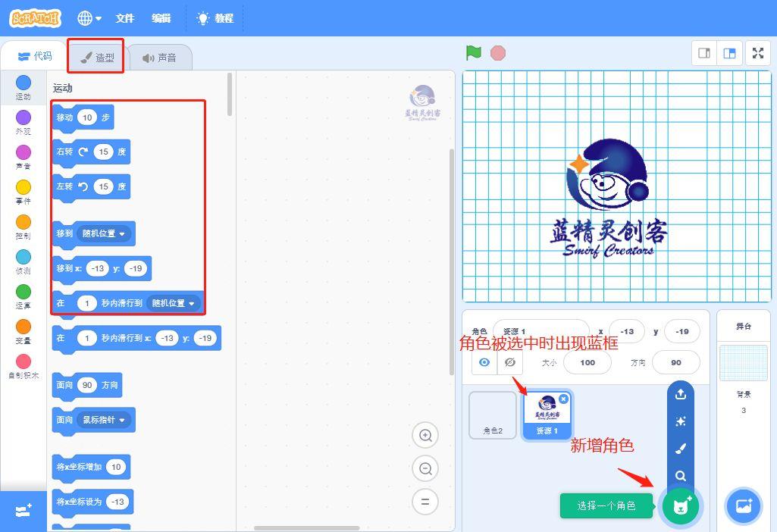Click the 将x坐标设为 -13 block

pos(92,502)
